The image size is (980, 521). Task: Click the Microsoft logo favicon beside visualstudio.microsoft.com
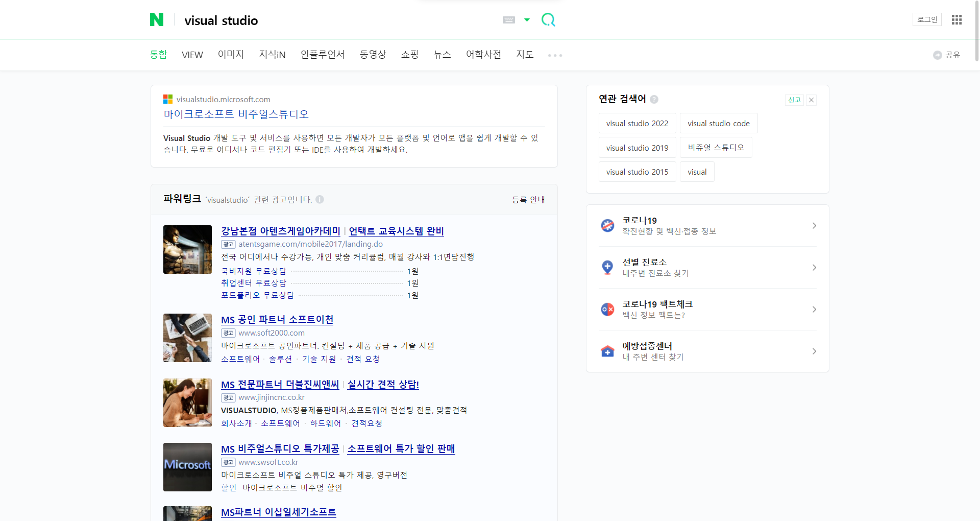(168, 99)
